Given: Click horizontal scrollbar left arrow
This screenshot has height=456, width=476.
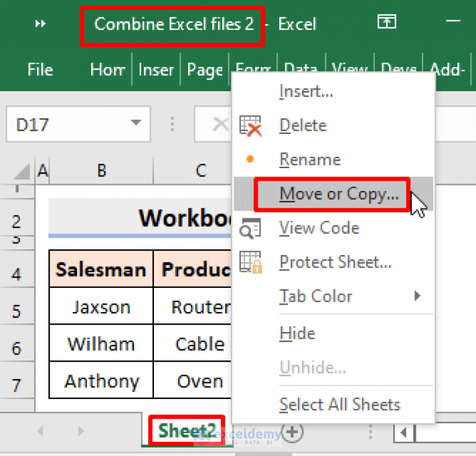Looking at the screenshot, I should 403,432.
